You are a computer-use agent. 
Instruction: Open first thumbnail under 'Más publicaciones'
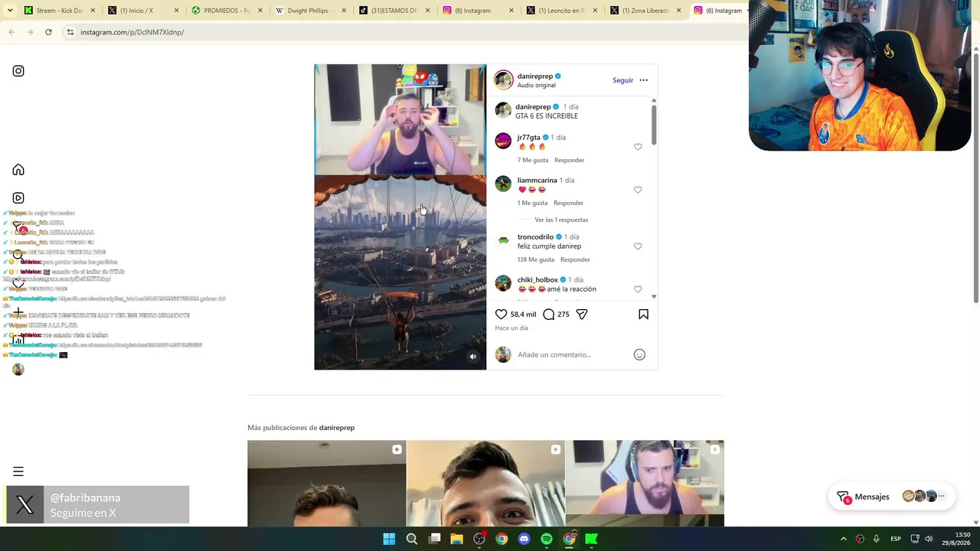[x=327, y=483]
